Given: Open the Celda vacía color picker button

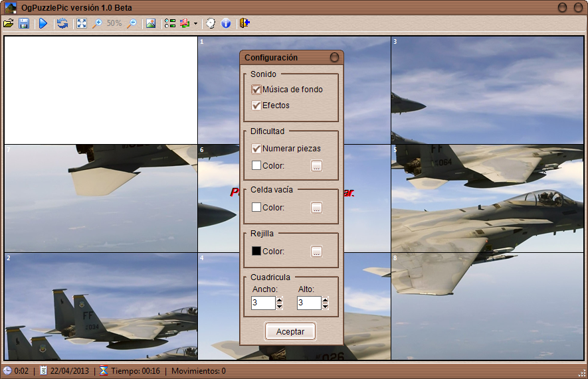Looking at the screenshot, I should (316, 208).
